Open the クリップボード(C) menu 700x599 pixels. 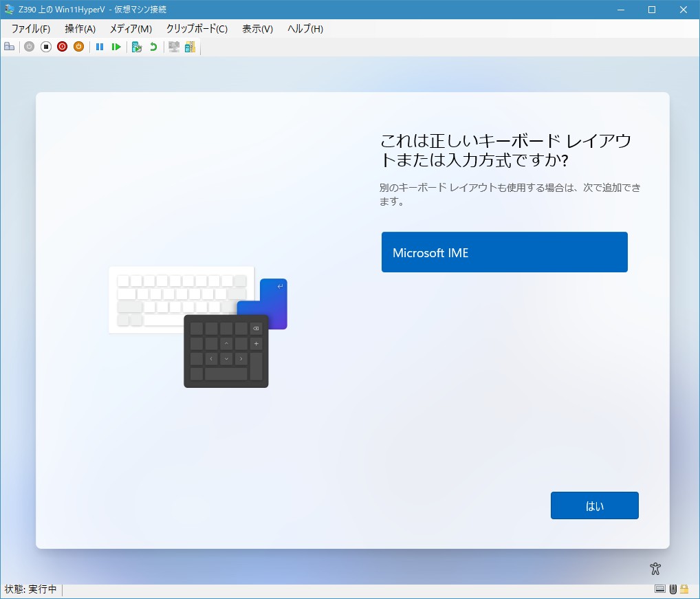(x=197, y=29)
